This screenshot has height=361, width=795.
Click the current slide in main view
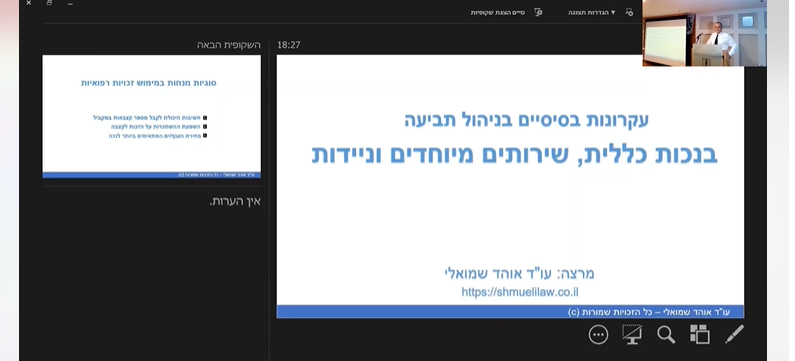510,187
